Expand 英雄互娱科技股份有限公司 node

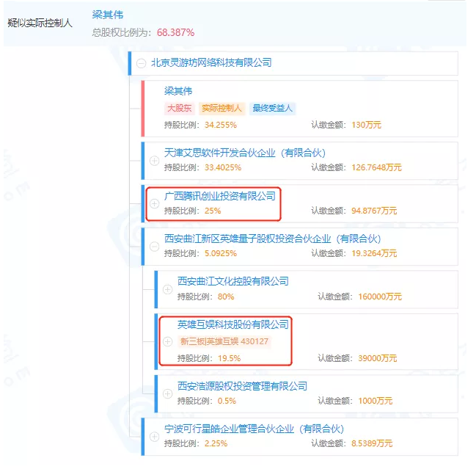tap(167, 341)
